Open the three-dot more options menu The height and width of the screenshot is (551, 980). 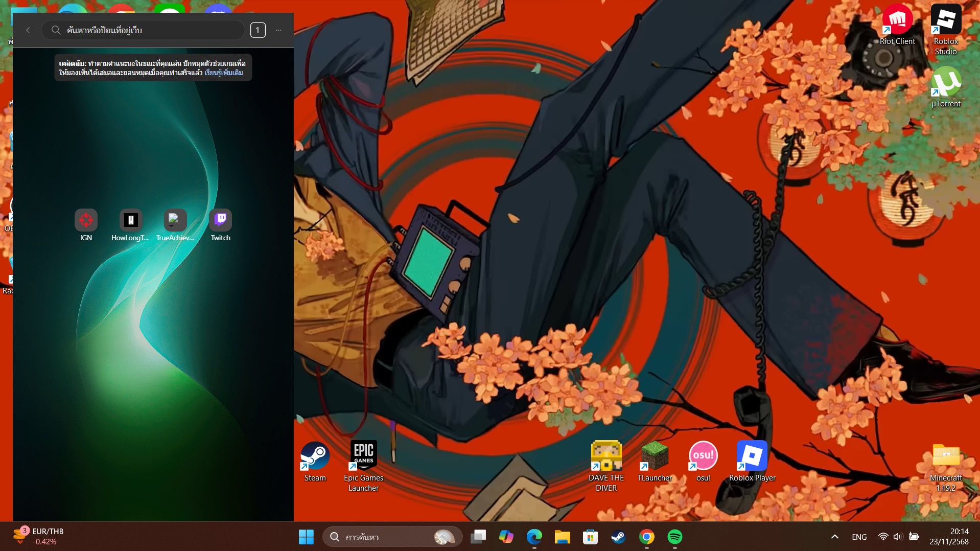pos(278,30)
